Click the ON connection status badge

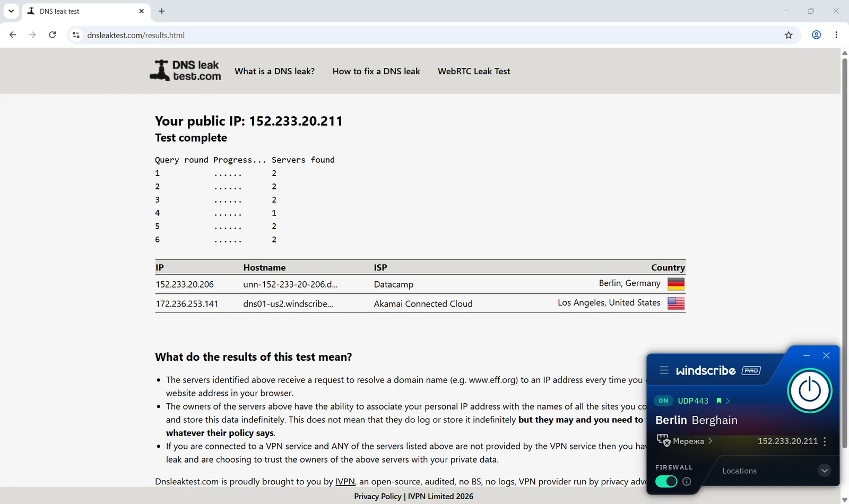[x=663, y=401]
